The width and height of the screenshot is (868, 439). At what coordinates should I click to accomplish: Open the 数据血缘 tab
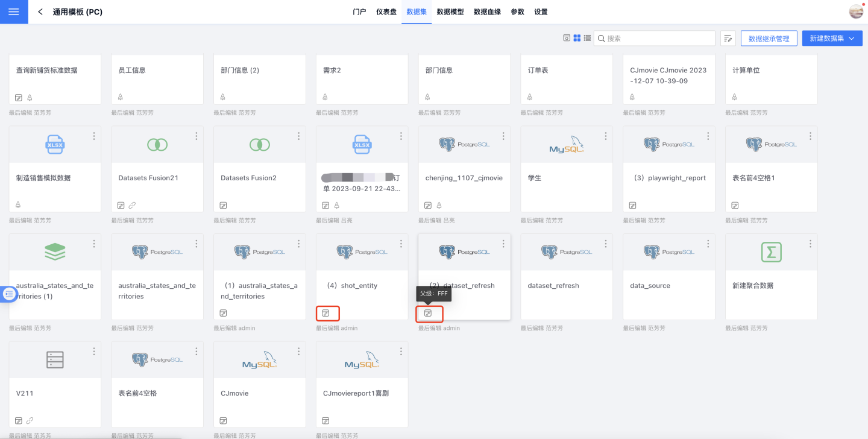pyautogui.click(x=487, y=12)
